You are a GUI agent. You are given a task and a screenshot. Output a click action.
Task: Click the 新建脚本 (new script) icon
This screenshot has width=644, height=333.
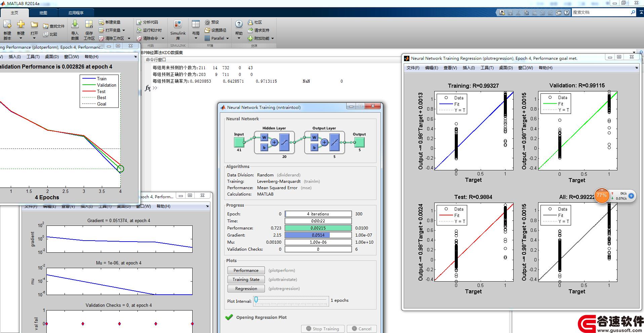(x=7, y=25)
